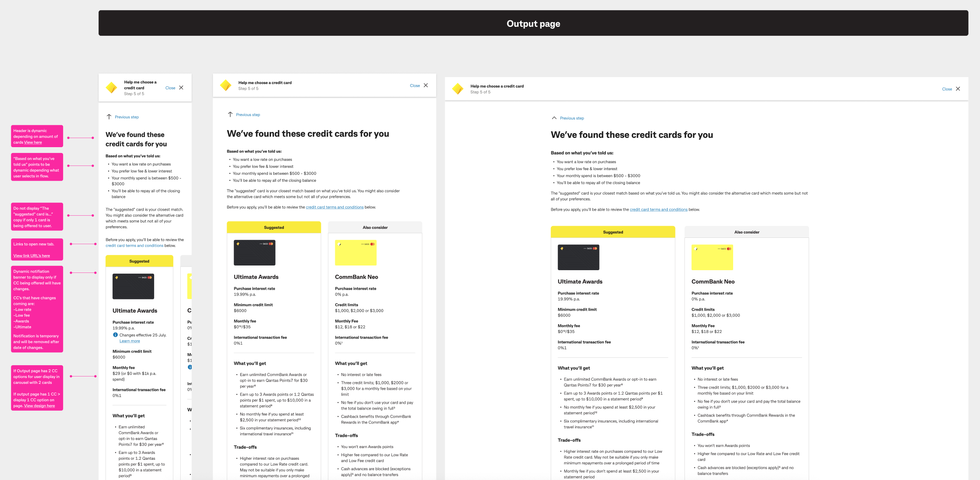Click 'We've found these credit cards for you' heading in desktop layout

coord(632,135)
